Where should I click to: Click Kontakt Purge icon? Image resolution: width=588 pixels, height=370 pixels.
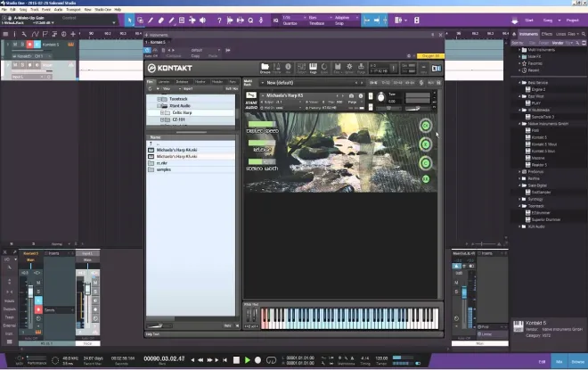coord(361,68)
